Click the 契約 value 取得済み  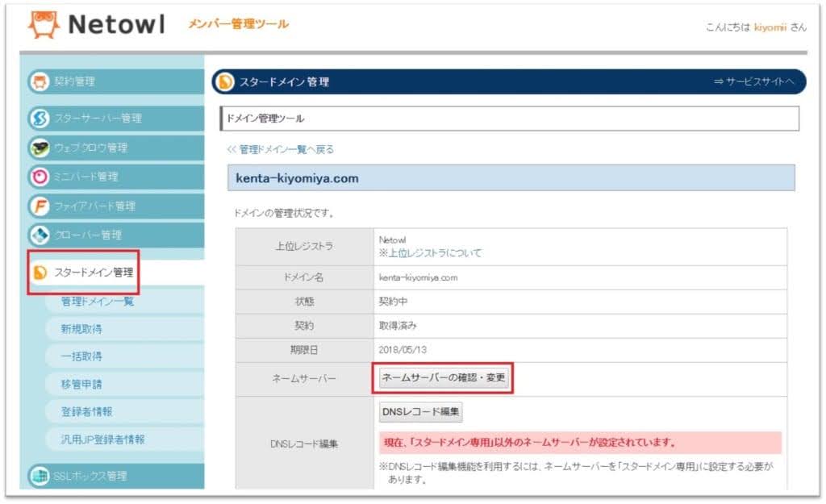tap(398, 326)
